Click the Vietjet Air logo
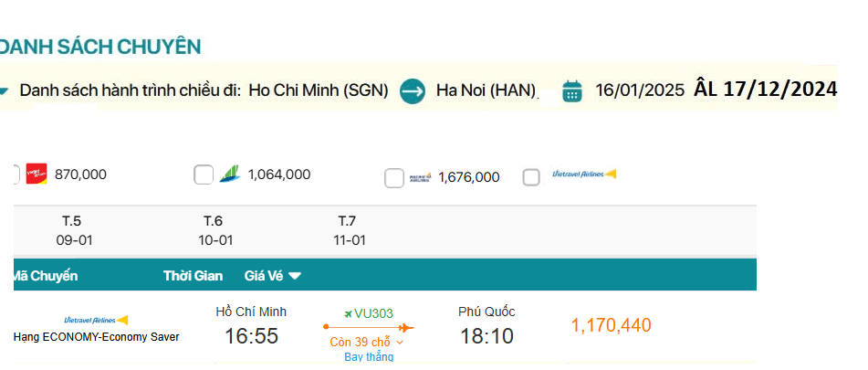The image size is (868, 370). [x=37, y=174]
